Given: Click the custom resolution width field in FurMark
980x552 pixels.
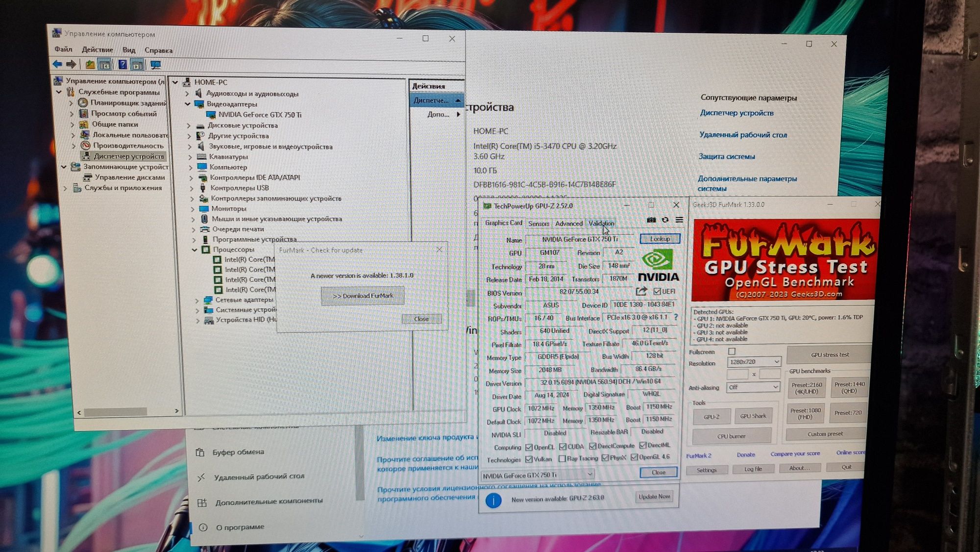Looking at the screenshot, I should point(737,374).
